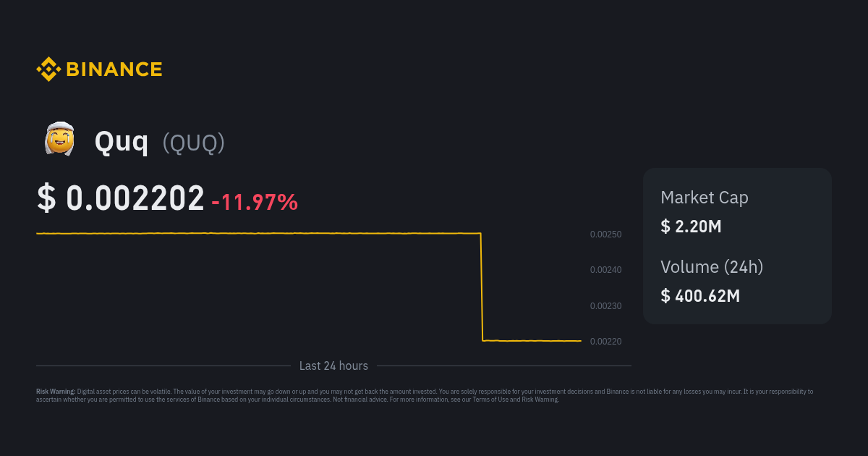
Task: Click the 0.00220 axis label
Action: pyautogui.click(x=605, y=342)
